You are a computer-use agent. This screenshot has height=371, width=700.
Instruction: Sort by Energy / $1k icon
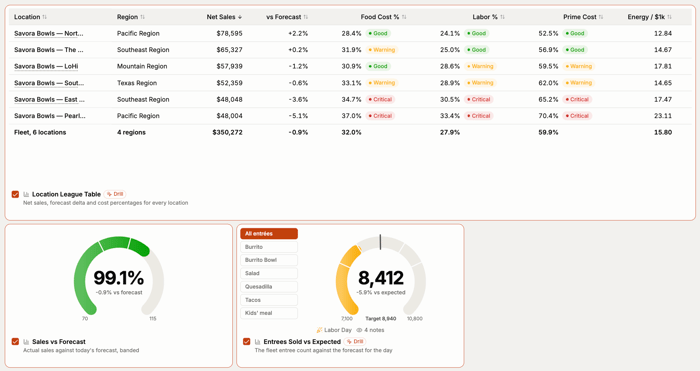669,17
